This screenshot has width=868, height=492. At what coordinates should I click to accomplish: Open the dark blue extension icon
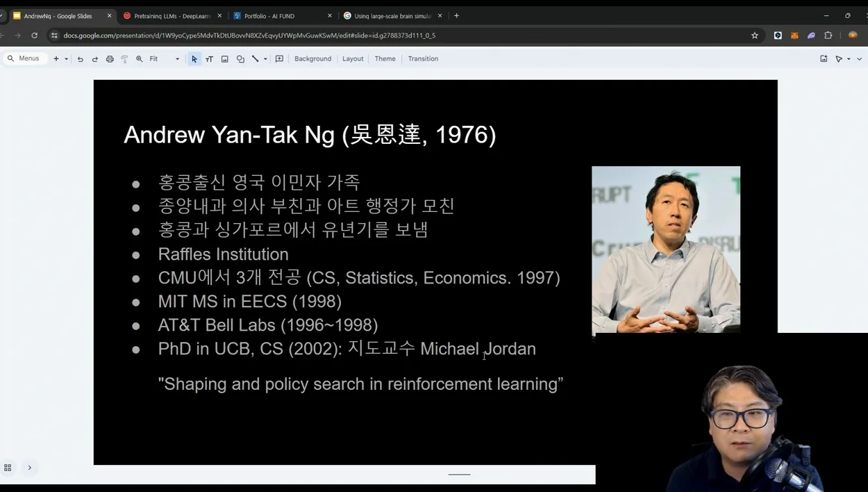(x=778, y=35)
